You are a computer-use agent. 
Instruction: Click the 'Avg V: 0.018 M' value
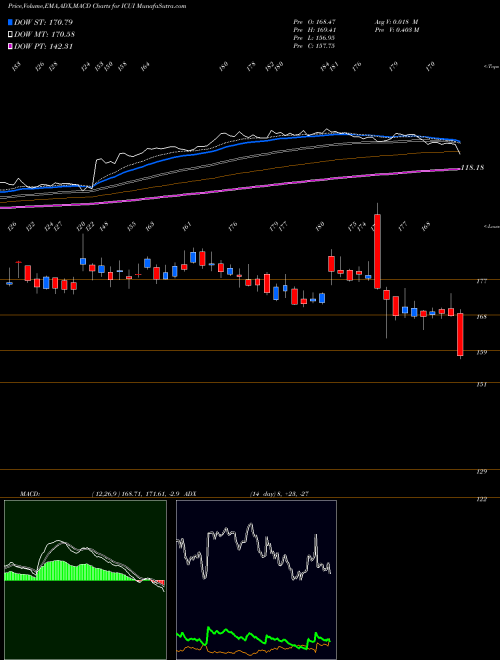point(396,21)
